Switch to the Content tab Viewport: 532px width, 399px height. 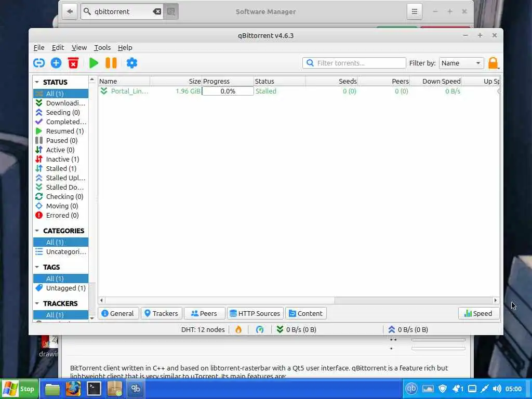[x=305, y=313]
